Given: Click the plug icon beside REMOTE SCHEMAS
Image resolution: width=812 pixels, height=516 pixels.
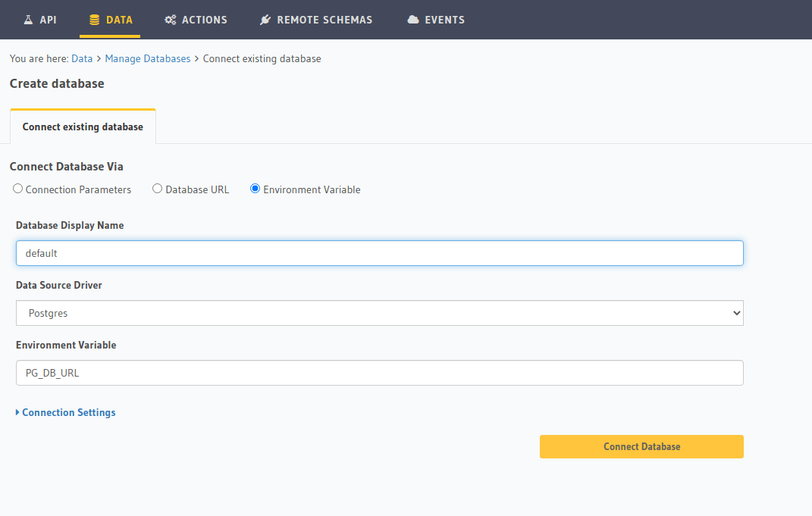Looking at the screenshot, I should 265,20.
